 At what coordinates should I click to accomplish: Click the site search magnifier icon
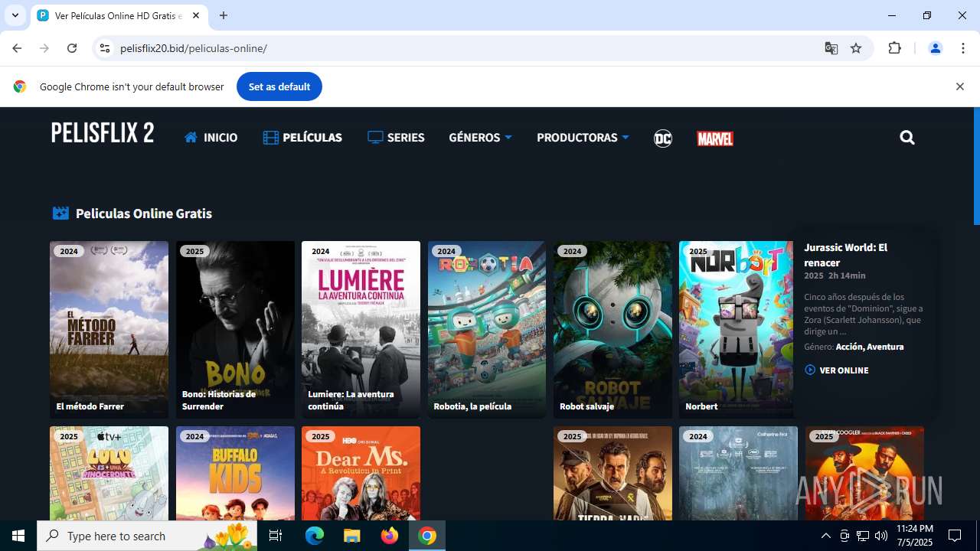[x=907, y=138]
